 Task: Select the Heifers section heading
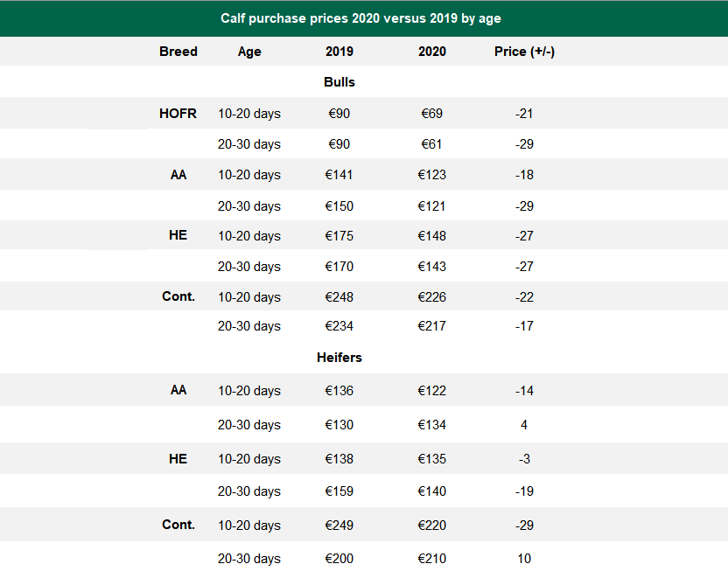click(339, 358)
